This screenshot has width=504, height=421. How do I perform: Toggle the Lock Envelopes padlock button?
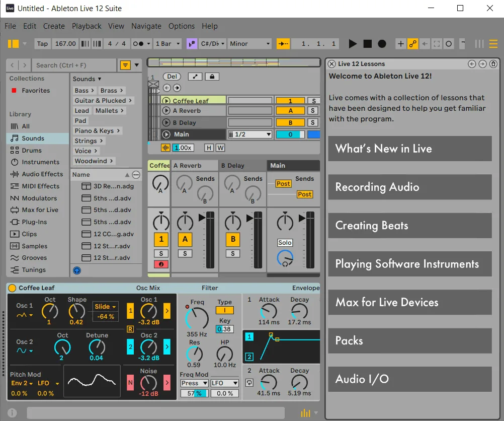pos(212,77)
